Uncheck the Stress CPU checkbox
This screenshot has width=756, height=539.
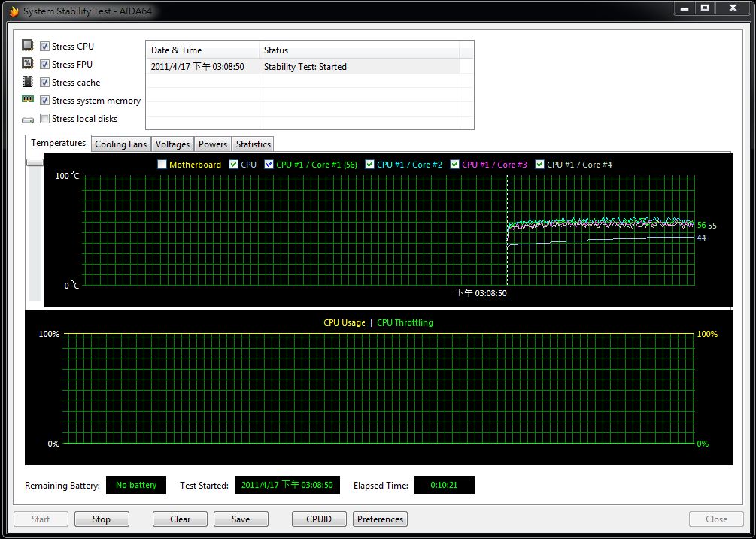(x=44, y=47)
